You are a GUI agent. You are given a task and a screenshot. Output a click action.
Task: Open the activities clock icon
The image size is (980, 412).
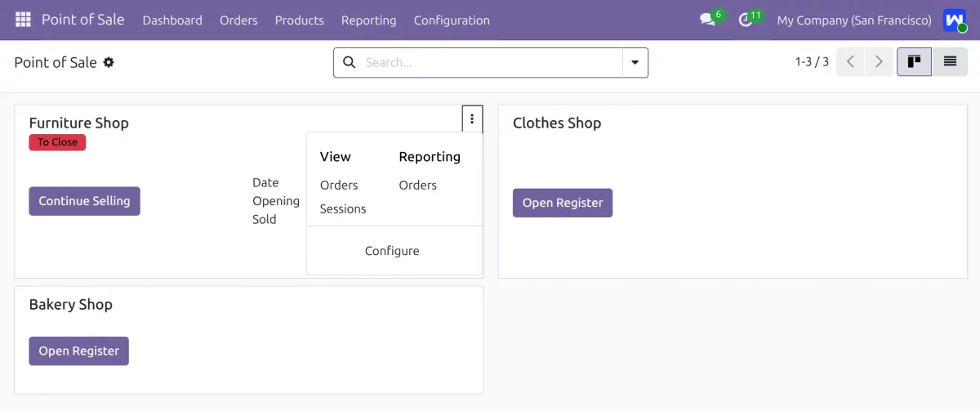click(x=745, y=20)
